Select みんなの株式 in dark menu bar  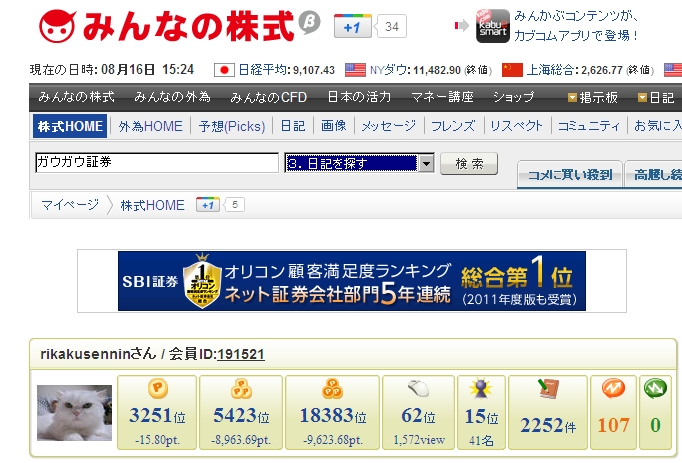[x=77, y=97]
